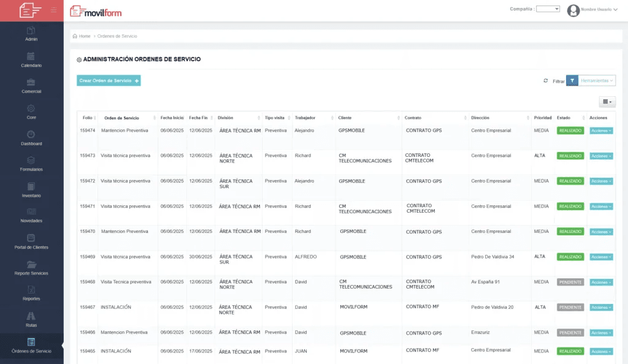Open Acciones dropdown for folio 159466

click(601, 333)
